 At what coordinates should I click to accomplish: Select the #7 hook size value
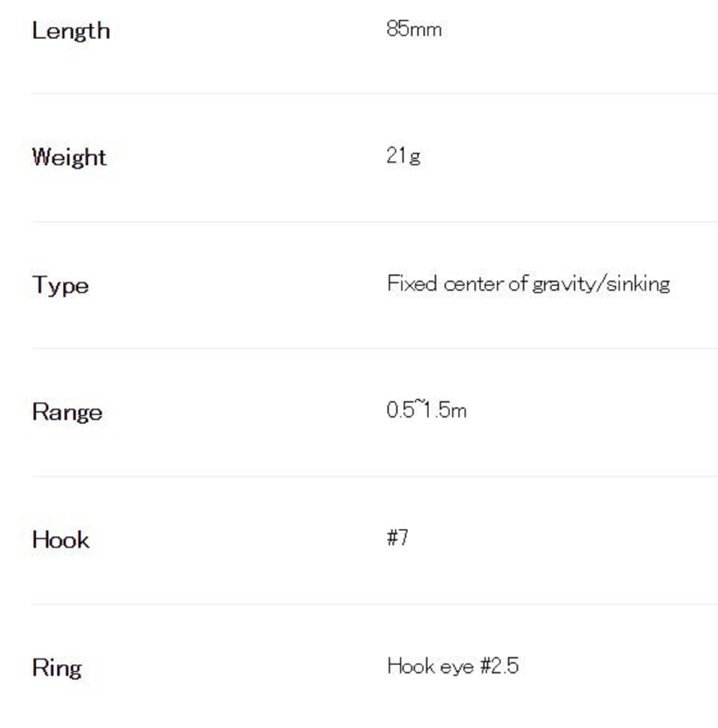pyautogui.click(x=397, y=537)
